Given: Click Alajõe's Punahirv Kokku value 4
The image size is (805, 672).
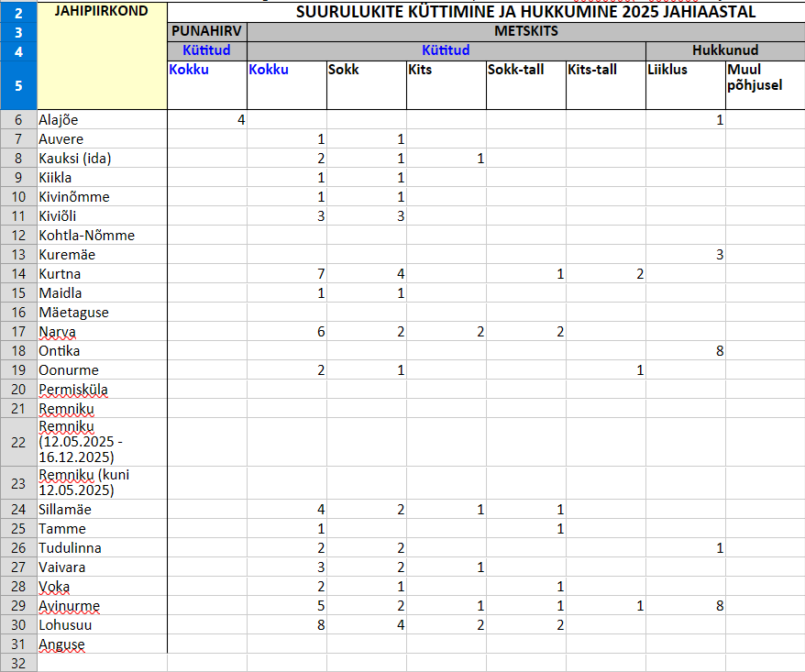Looking at the screenshot, I should [x=206, y=119].
